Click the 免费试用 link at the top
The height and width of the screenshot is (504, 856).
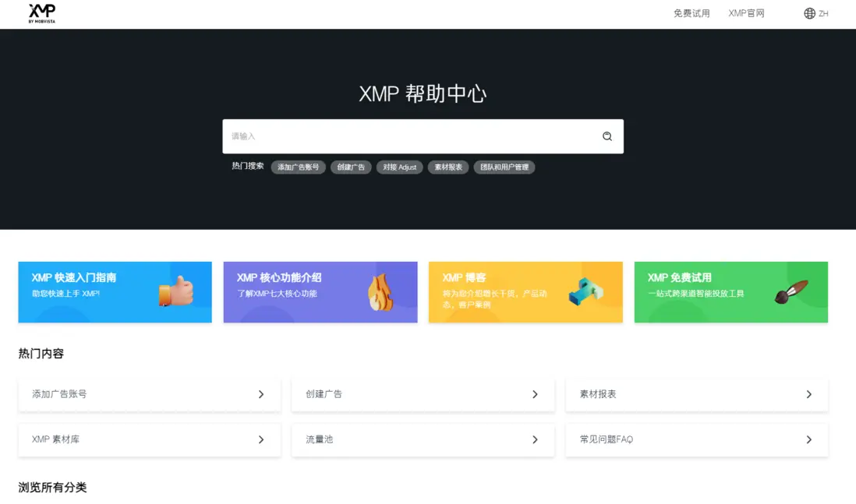(692, 12)
